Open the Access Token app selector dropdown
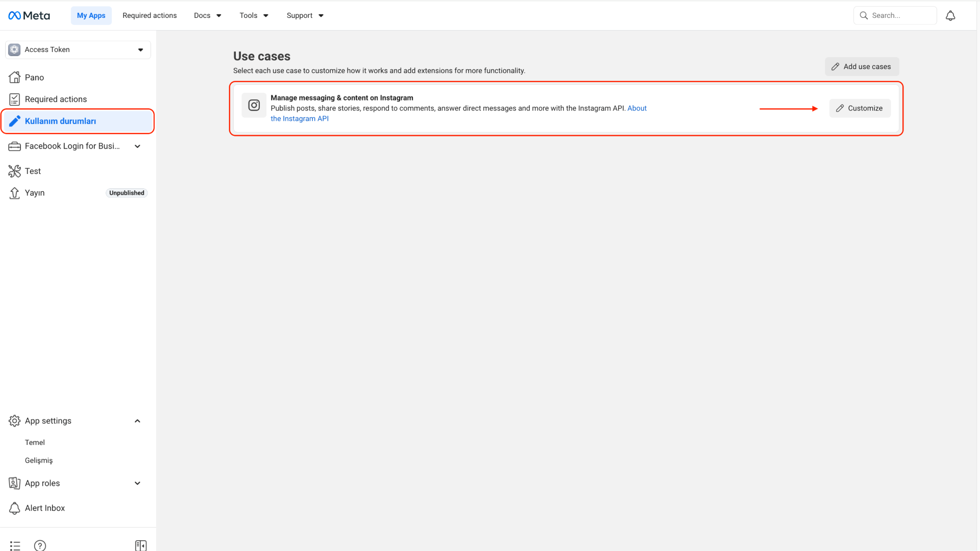This screenshot has height=551, width=980. click(78, 50)
